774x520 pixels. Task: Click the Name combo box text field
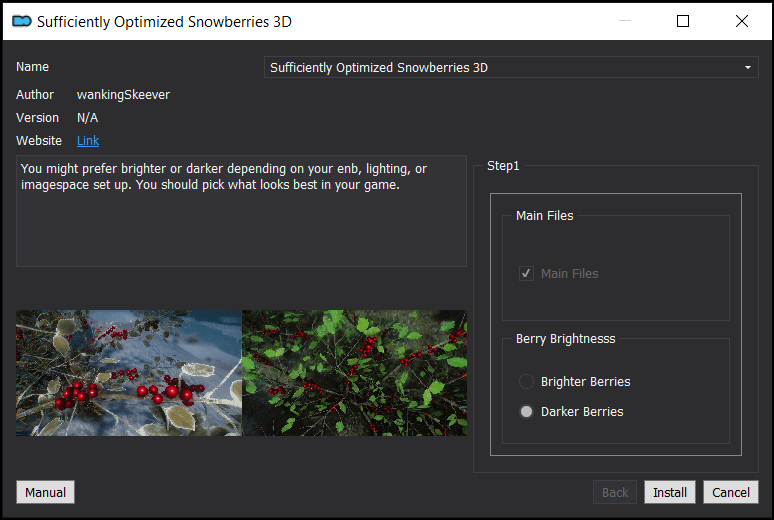tap(511, 67)
